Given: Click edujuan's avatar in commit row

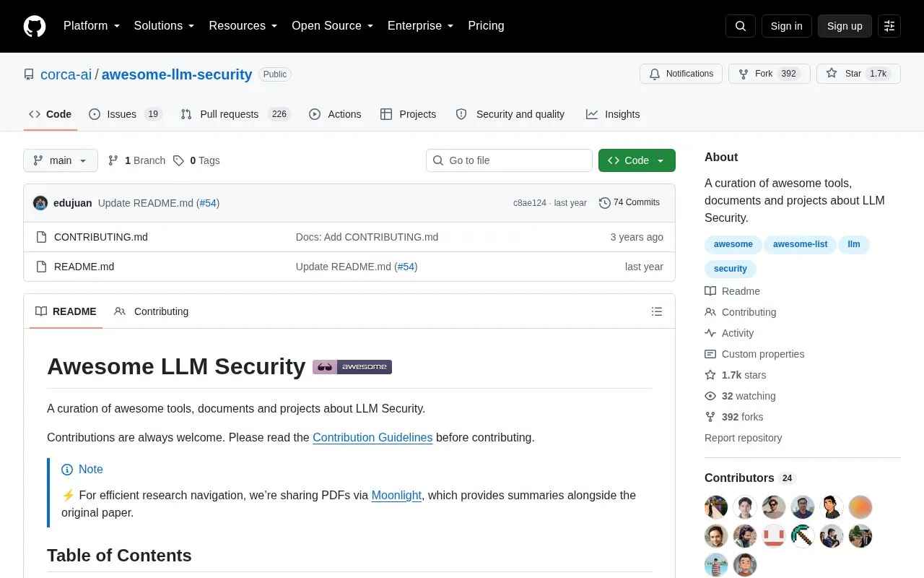Looking at the screenshot, I should [x=40, y=203].
